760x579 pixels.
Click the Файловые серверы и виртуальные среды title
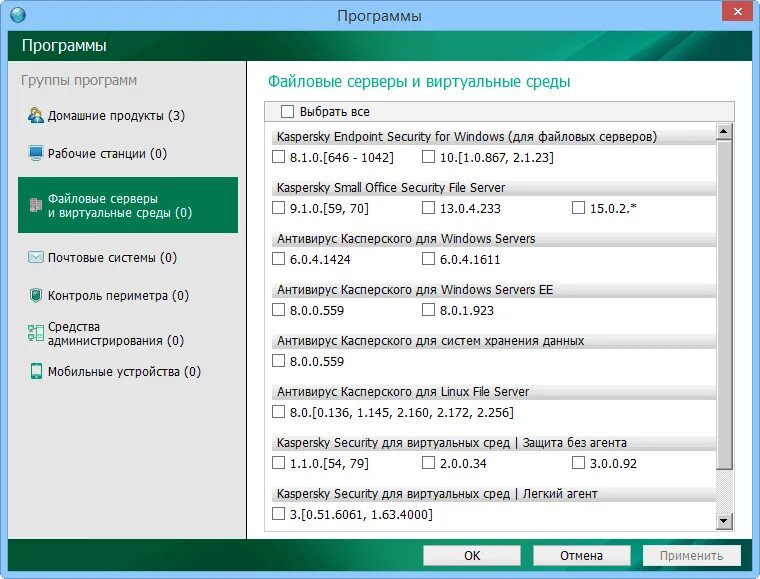point(419,81)
